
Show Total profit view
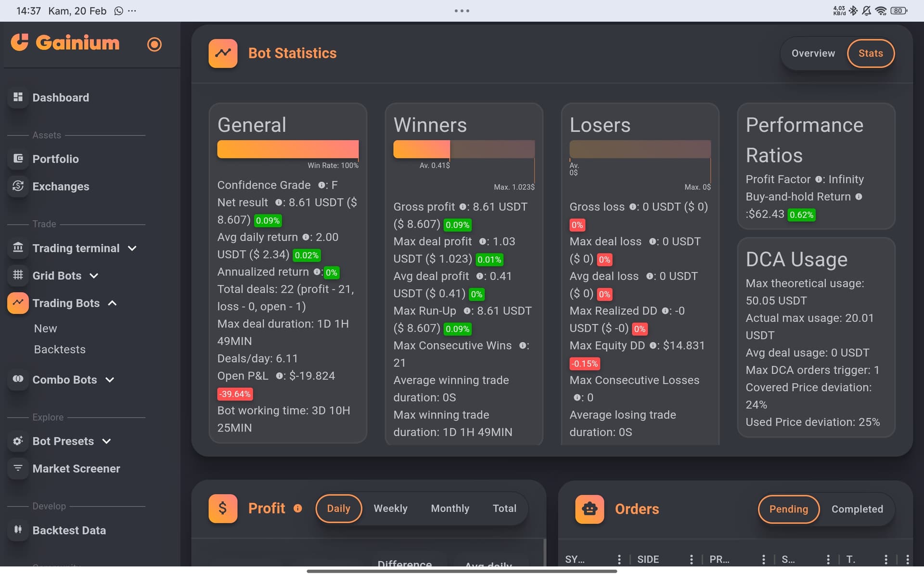504,508
